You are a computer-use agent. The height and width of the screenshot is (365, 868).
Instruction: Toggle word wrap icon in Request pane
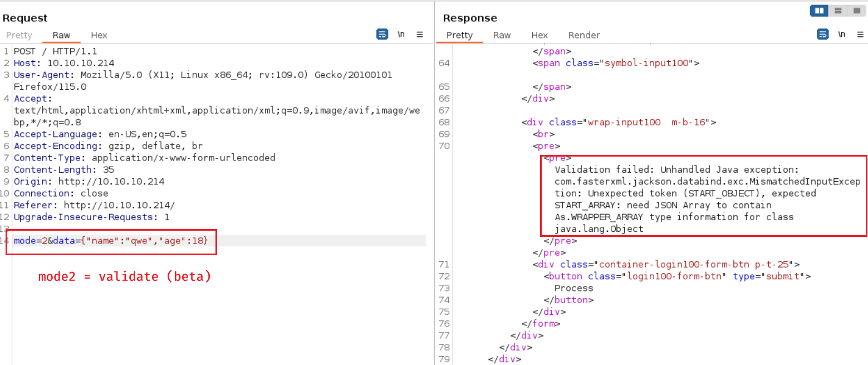(382, 35)
